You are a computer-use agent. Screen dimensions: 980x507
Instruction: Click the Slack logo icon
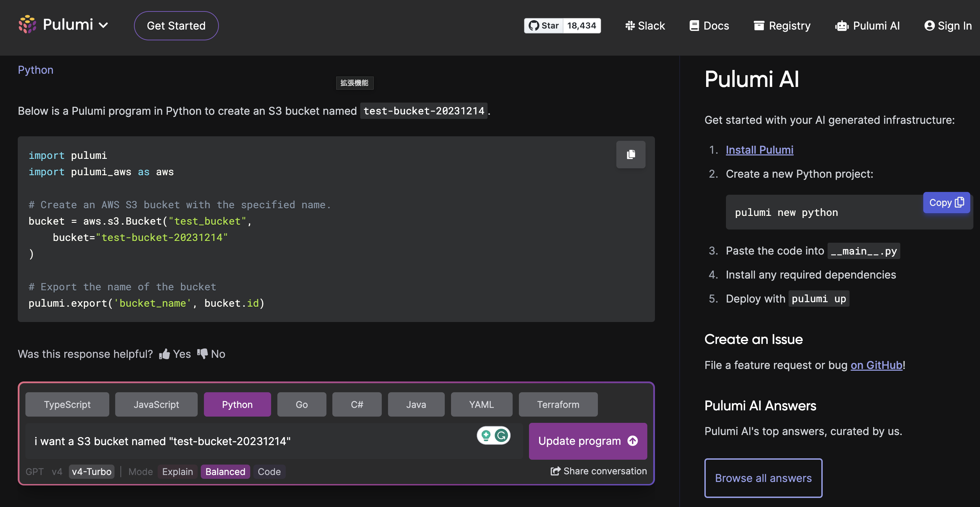pos(630,25)
